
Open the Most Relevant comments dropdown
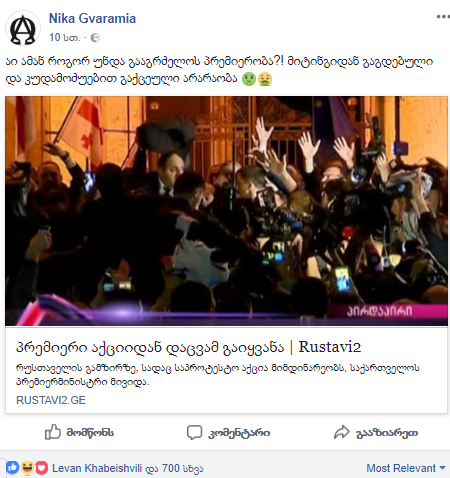tap(406, 468)
